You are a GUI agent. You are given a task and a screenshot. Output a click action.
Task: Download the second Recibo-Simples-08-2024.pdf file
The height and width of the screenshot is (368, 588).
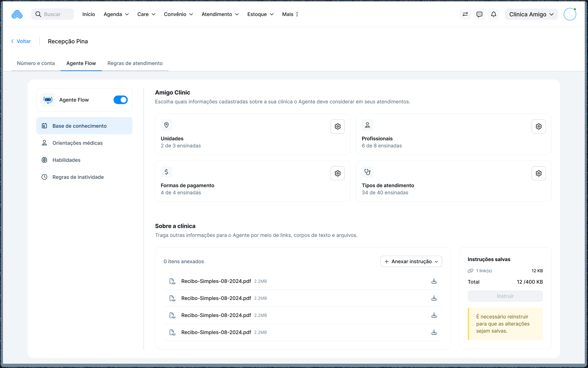point(434,298)
